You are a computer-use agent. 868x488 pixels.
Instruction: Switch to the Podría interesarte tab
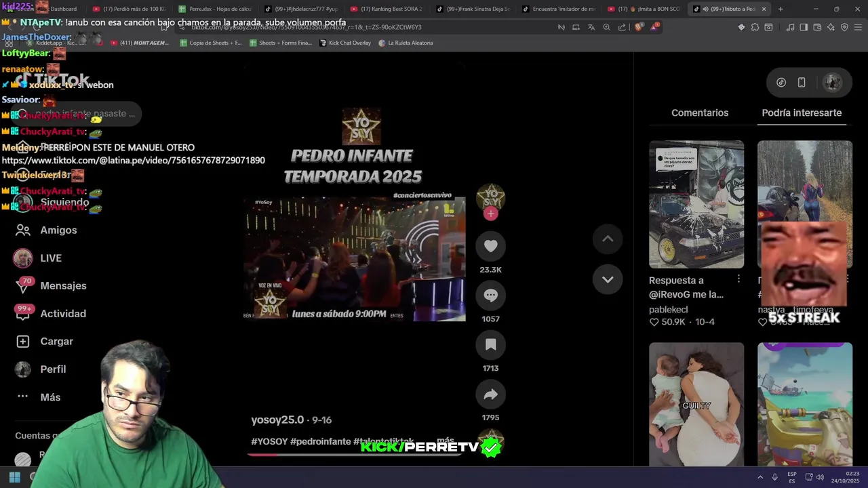coord(802,113)
